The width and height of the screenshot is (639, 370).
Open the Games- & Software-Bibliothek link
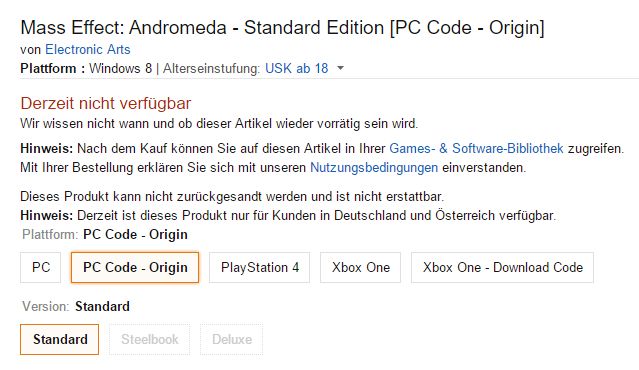coord(476,148)
